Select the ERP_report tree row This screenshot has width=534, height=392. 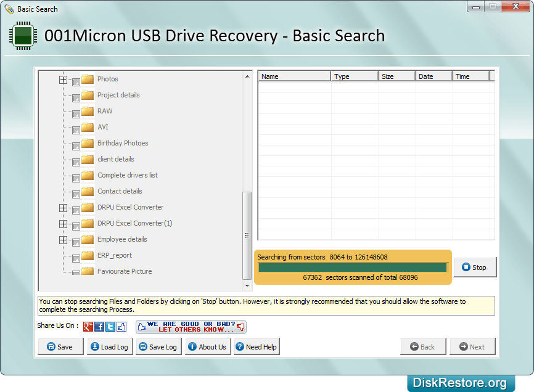115,256
